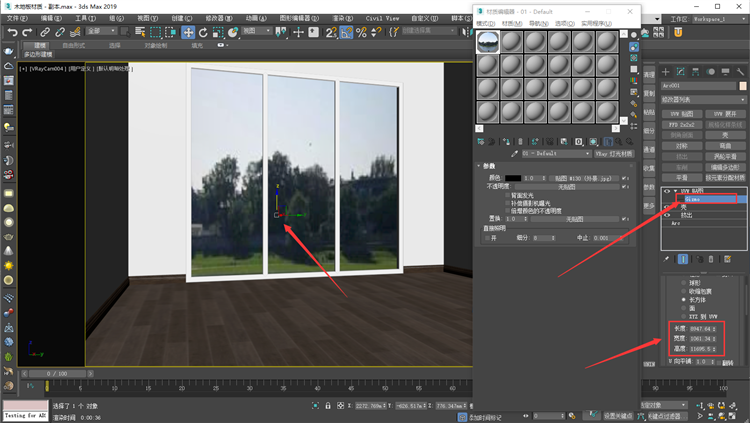Viewport: 750px width, 423px height.
Task: Redo the last undone action
Action: [x=27, y=33]
